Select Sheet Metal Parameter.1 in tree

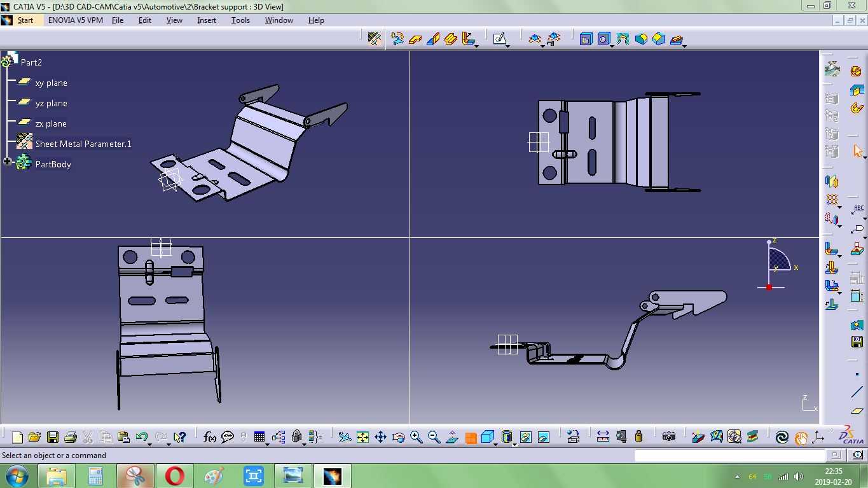pos(83,144)
